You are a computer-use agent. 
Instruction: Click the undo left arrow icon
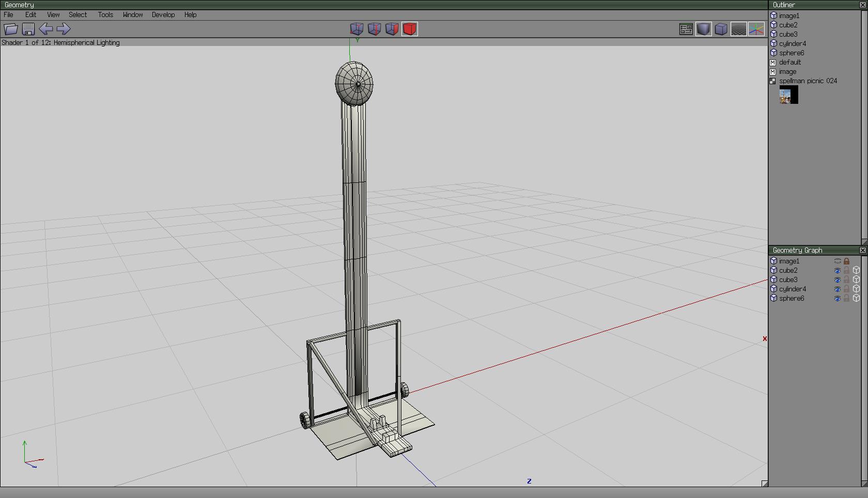click(x=46, y=29)
